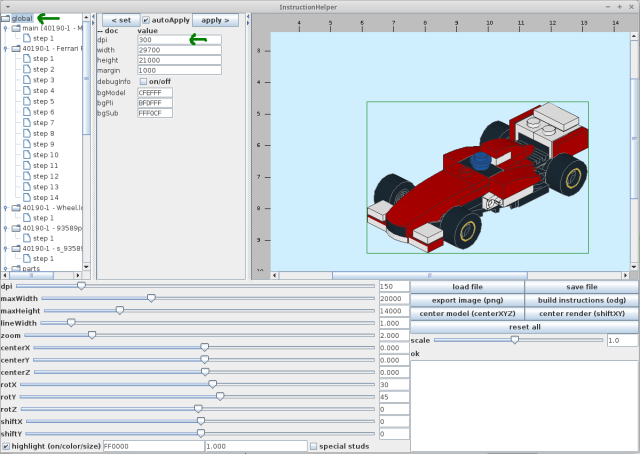Click the step 3 page icon

click(27, 80)
